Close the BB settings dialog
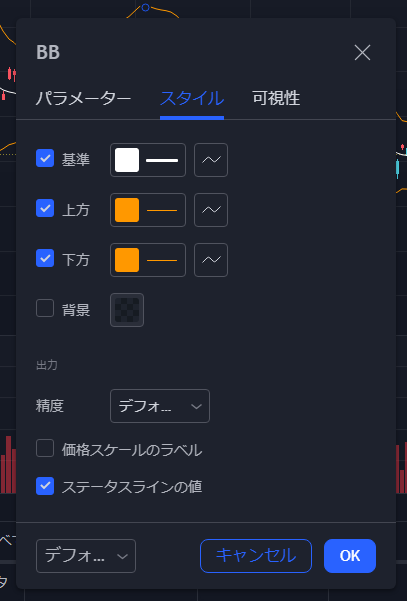Viewport: 407px width, 601px height. [362, 53]
